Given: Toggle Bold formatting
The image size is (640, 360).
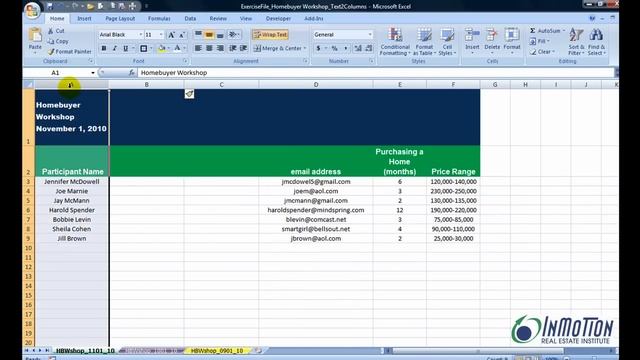Looking at the screenshot, I should pos(104,49).
